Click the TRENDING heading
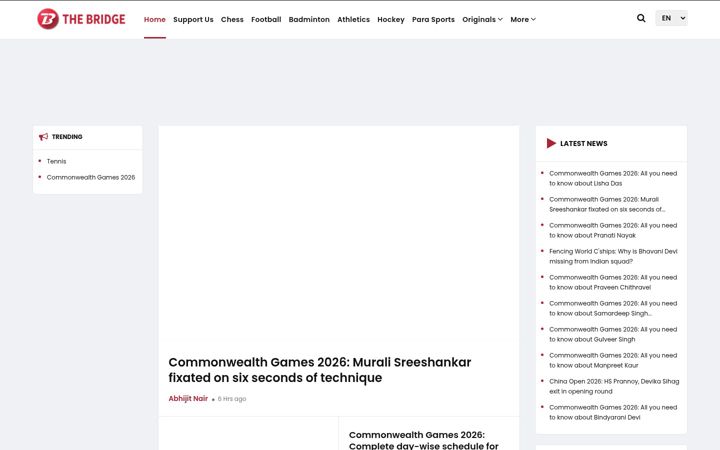The image size is (720, 450). (67, 137)
